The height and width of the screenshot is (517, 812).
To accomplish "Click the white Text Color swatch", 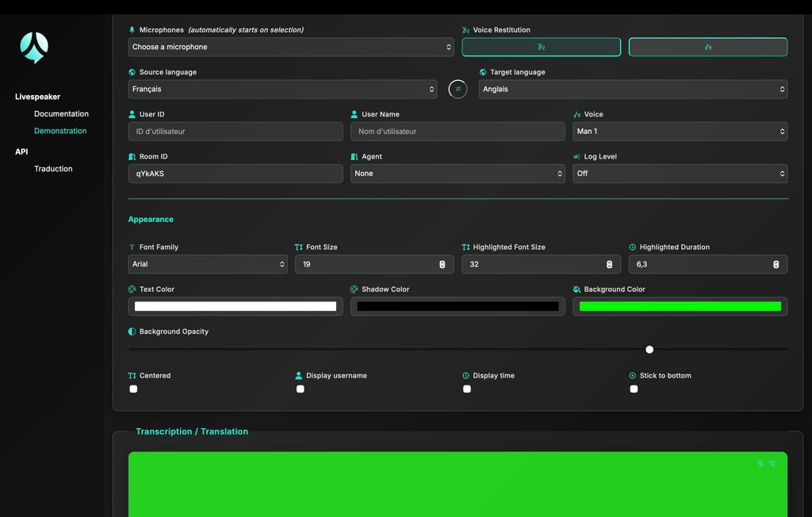I will click(235, 306).
